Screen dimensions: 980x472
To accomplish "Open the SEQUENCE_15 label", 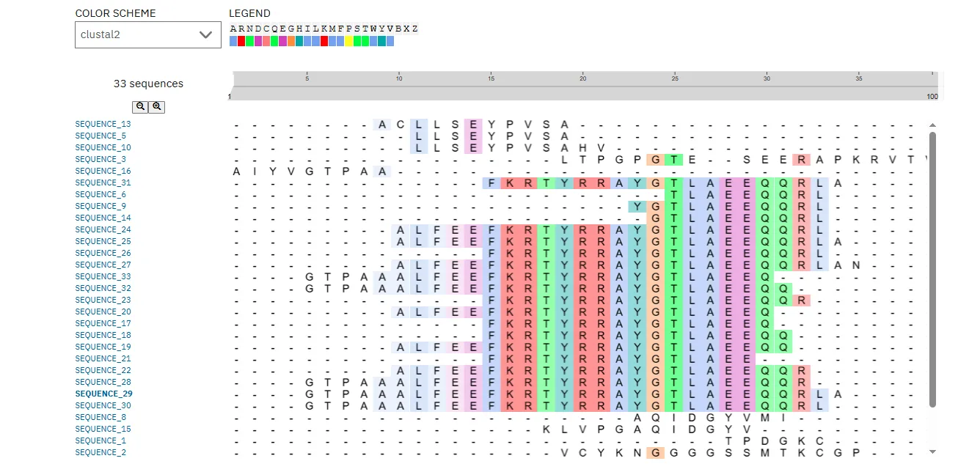I will coord(103,429).
